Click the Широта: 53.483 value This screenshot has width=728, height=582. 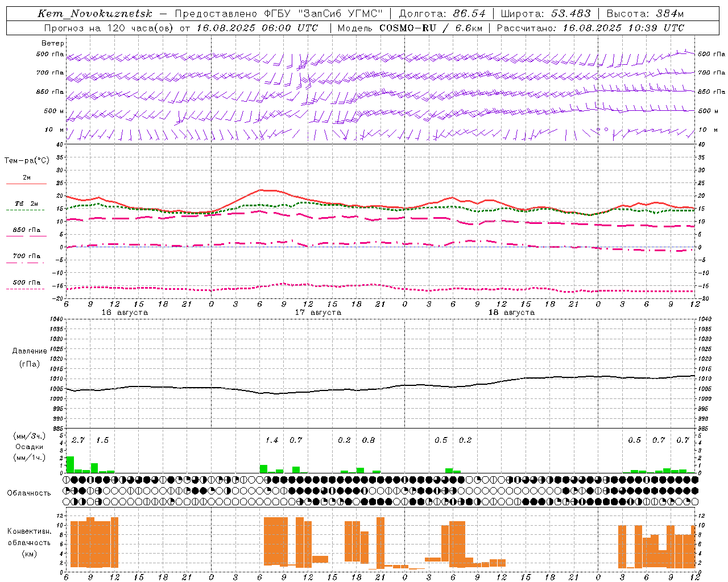point(545,14)
